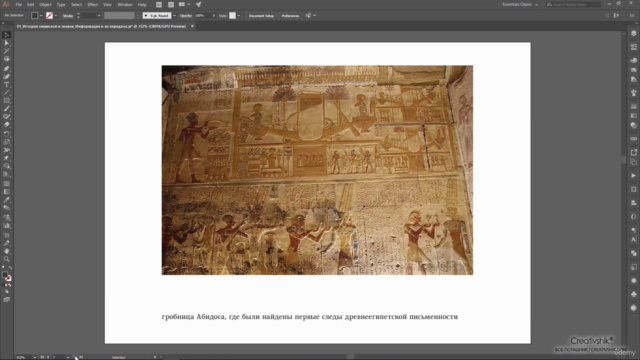Swap fill and stroke colors
The height and width of the screenshot is (360, 640).
[x=10, y=268]
